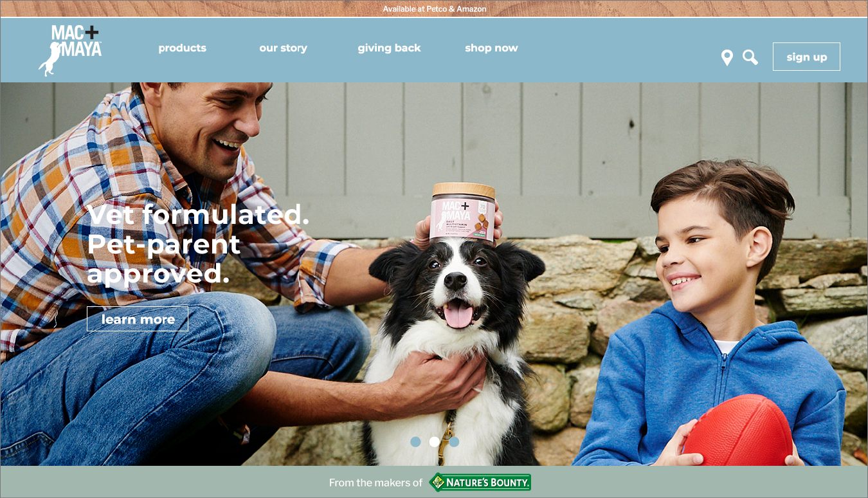Click the dog's face in hero image
The height and width of the screenshot is (498, 868).
coord(457,286)
